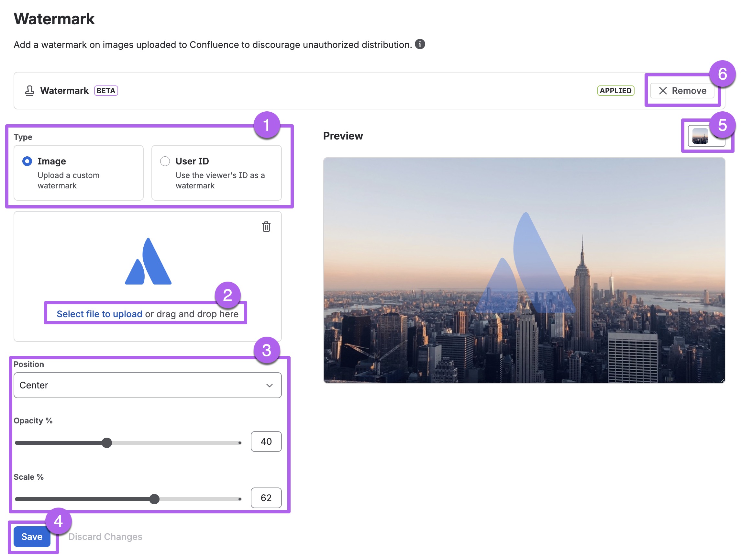
Task: Select the Image watermark type
Action: coord(27,161)
